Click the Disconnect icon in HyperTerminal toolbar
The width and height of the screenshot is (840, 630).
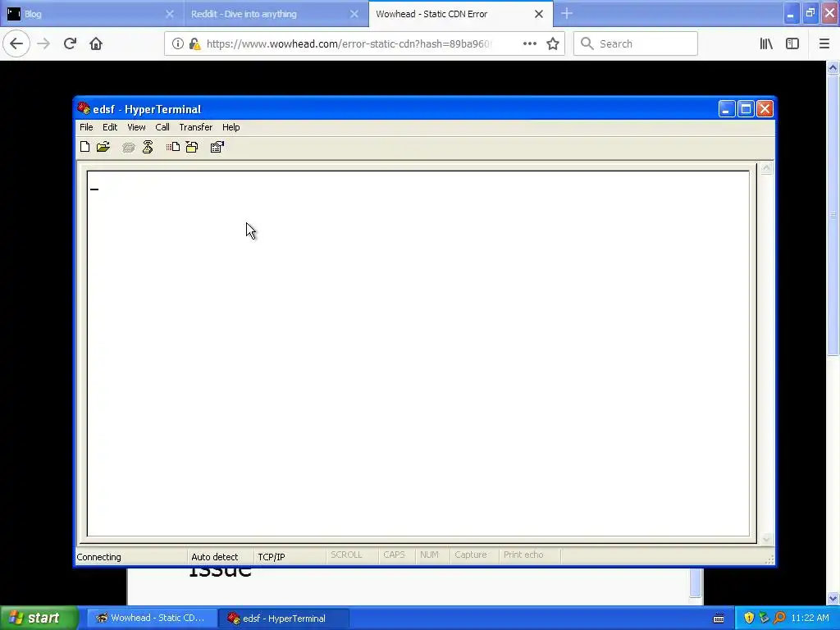[x=148, y=147]
